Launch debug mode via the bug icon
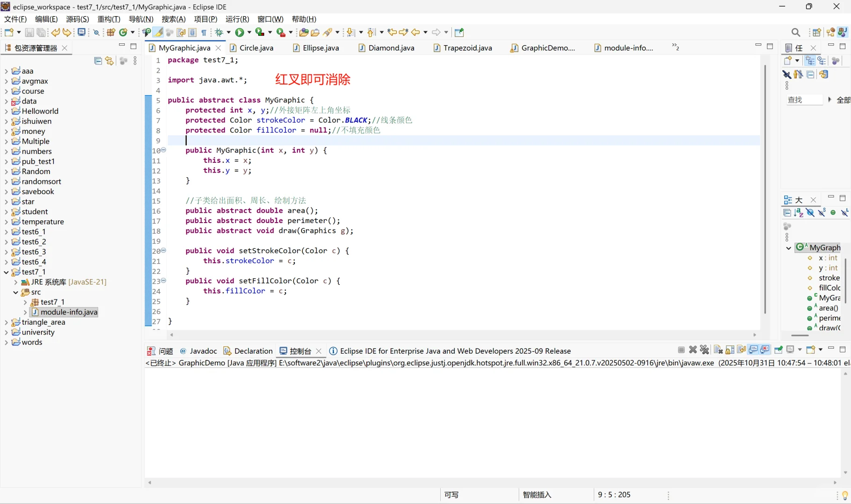Image resolution: width=851 pixels, height=504 pixels. [219, 32]
